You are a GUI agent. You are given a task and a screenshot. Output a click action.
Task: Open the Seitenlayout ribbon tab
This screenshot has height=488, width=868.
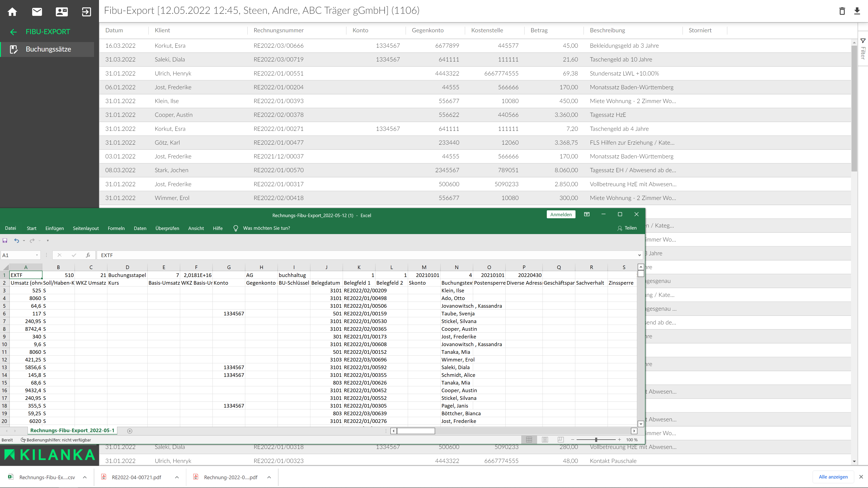click(x=86, y=228)
